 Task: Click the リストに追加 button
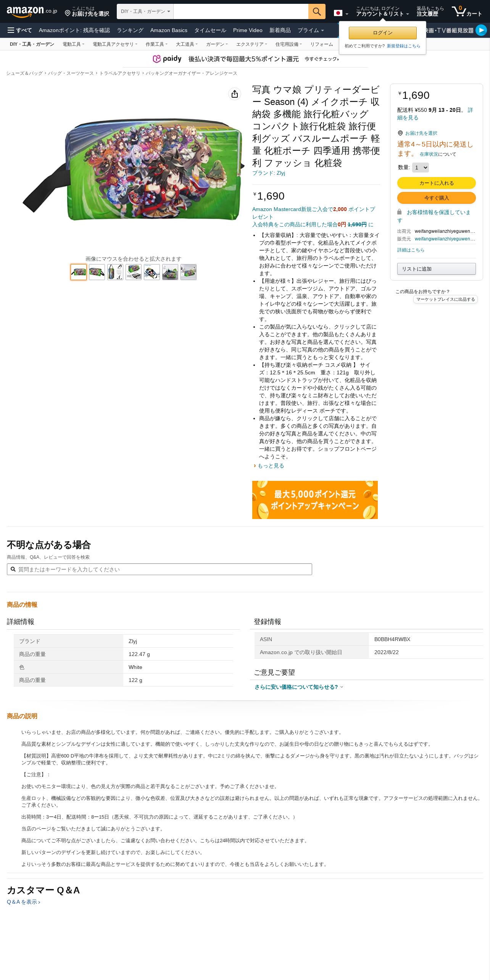click(437, 269)
